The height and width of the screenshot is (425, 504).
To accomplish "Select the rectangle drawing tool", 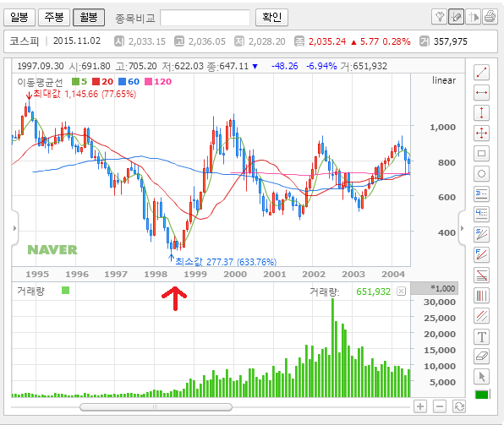I will [x=481, y=153].
